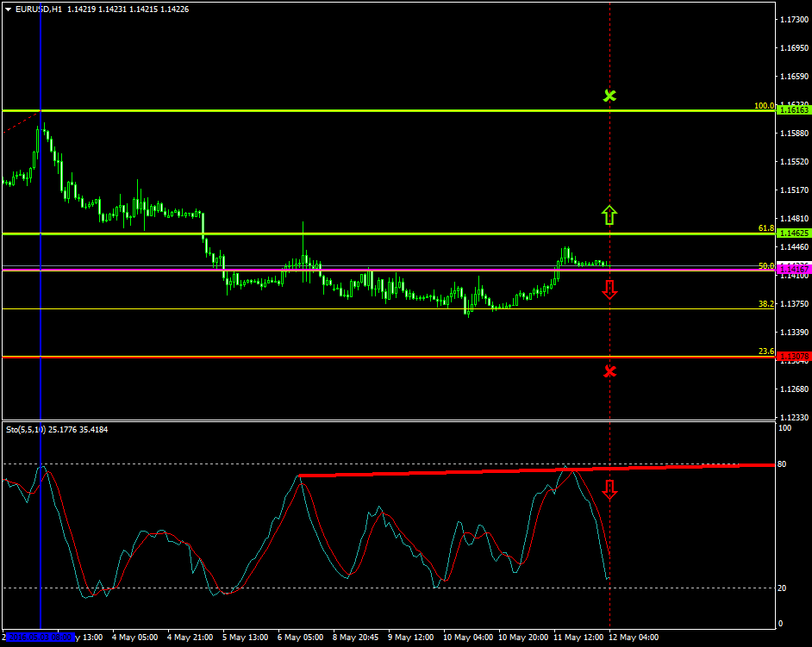Viewport: 812px width, 647px height.
Task: Click the green X marker above the 100.0 level
Action: click(609, 96)
